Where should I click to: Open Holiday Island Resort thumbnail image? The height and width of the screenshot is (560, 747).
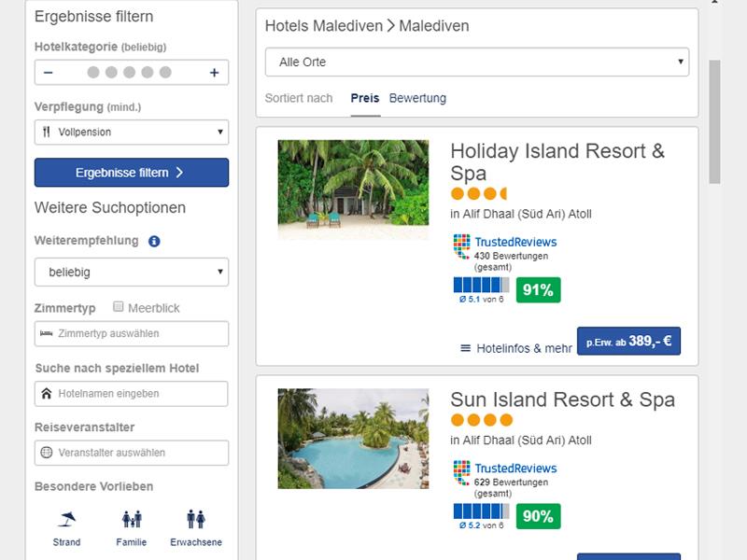(x=353, y=189)
